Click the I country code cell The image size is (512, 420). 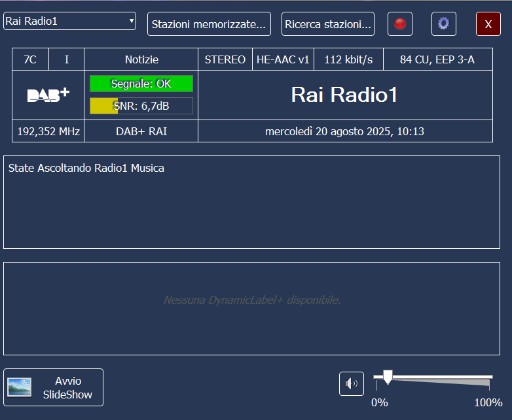(x=67, y=59)
